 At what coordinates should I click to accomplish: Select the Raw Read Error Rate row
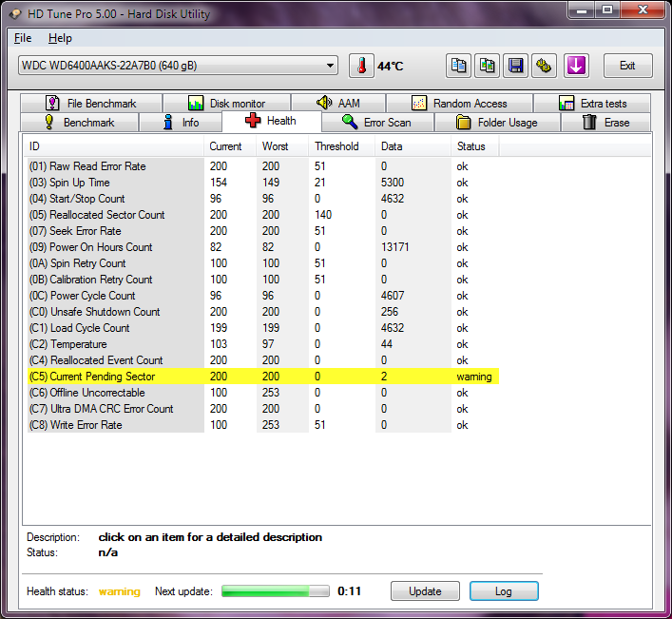point(263,166)
